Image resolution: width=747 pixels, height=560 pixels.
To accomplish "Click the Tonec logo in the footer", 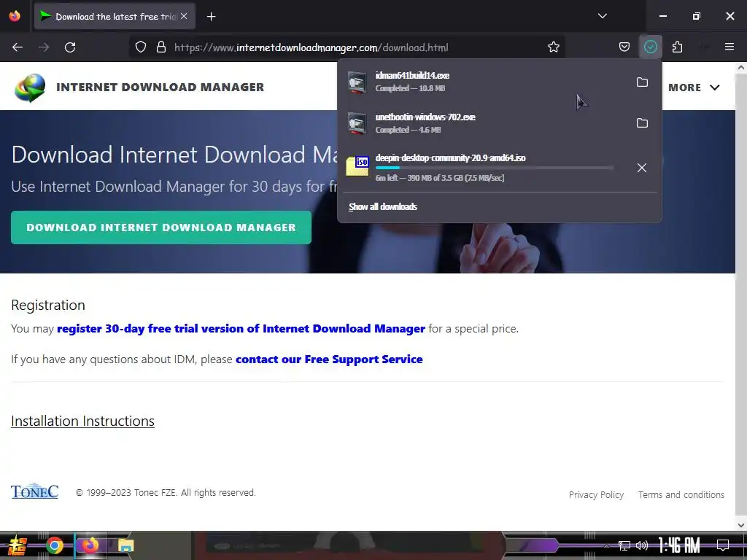I will [x=35, y=491].
